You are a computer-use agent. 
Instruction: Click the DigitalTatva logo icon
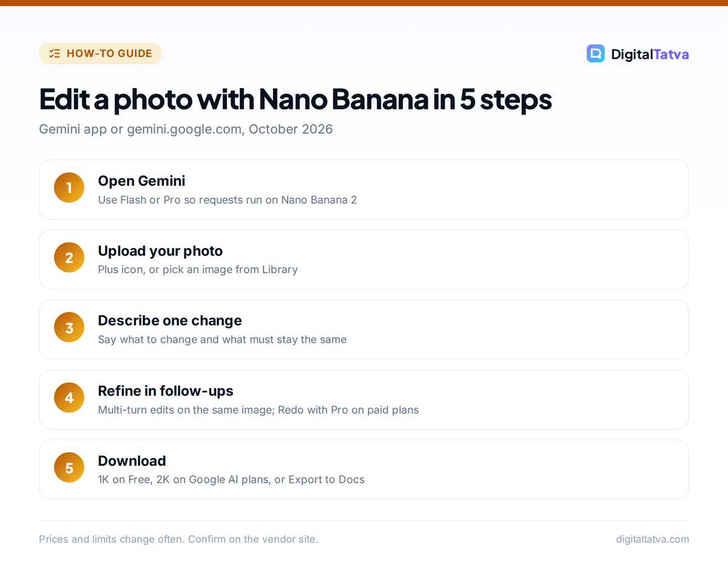(596, 53)
